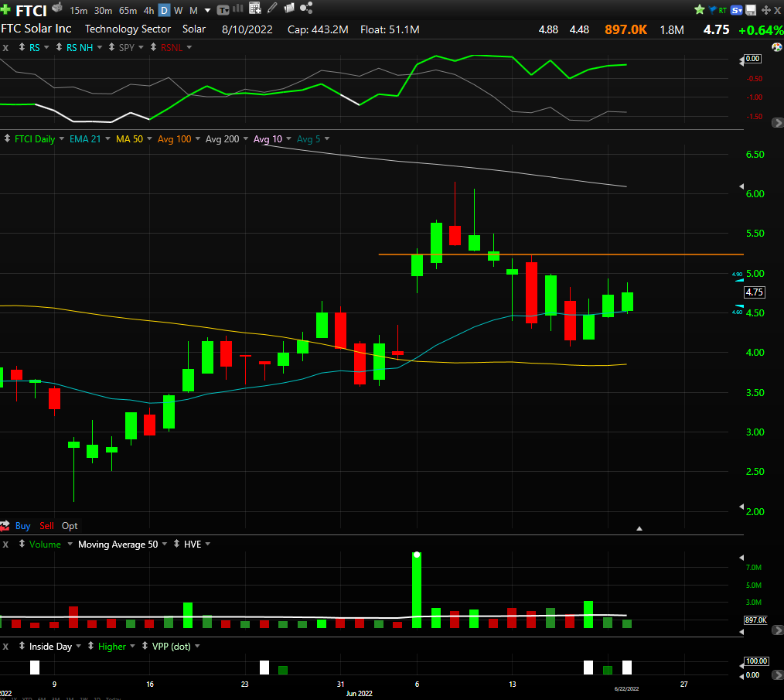This screenshot has height=700, width=784.
Task: Open the Volume indicator dropdown
Action: (70, 544)
